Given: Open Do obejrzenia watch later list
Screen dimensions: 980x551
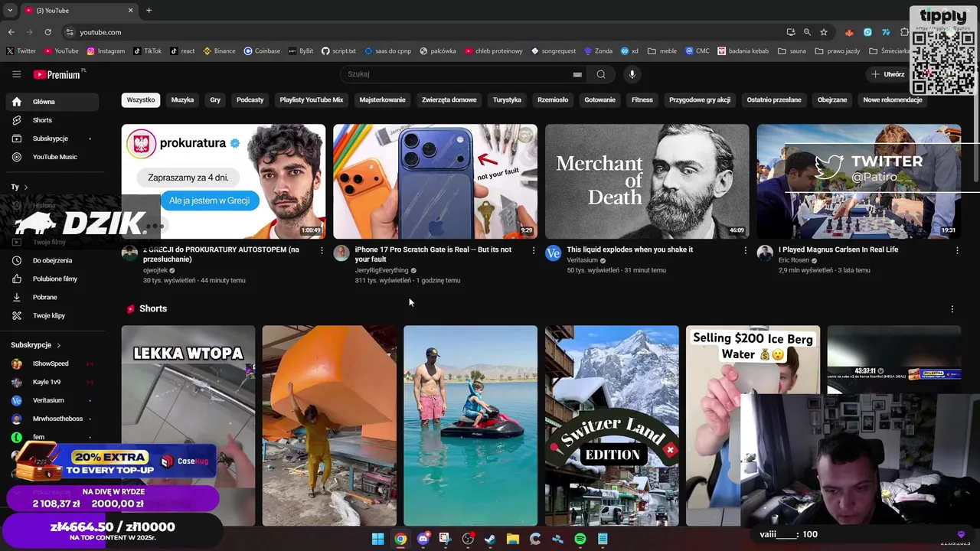Looking at the screenshot, I should pyautogui.click(x=52, y=260).
